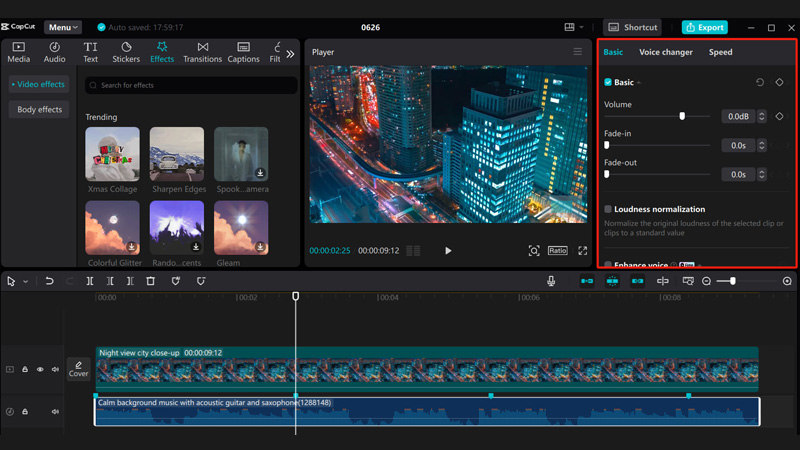Click the undo arrow in timeline toolbar

(x=49, y=281)
